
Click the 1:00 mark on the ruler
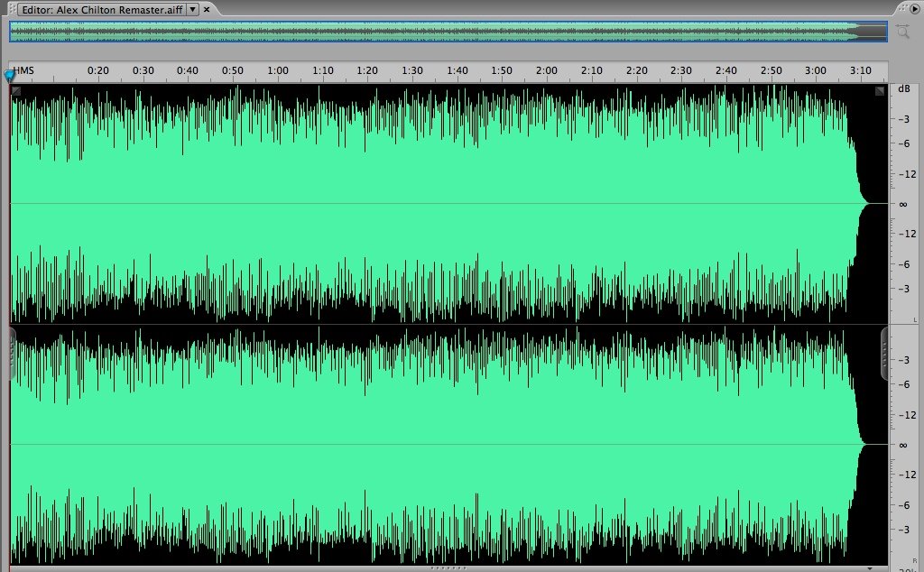point(278,70)
